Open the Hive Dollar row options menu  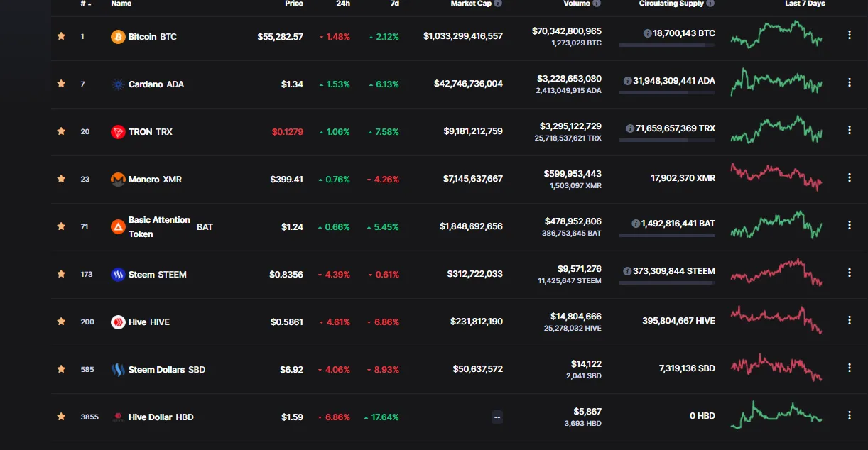pos(850,415)
